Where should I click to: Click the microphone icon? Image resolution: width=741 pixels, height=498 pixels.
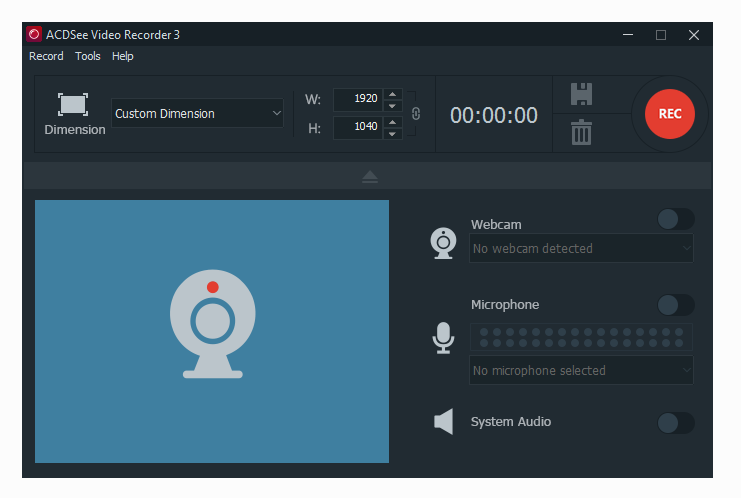pos(443,338)
